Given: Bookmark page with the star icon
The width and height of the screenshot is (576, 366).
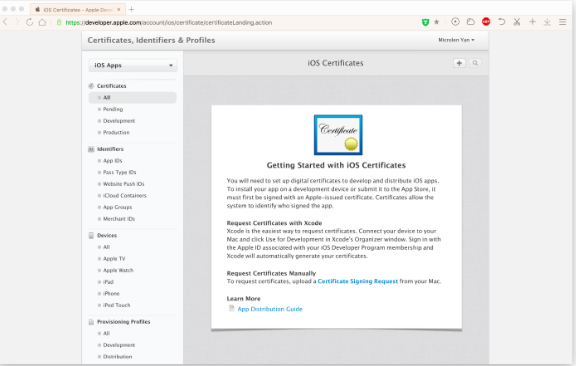Looking at the screenshot, I should (436, 22).
